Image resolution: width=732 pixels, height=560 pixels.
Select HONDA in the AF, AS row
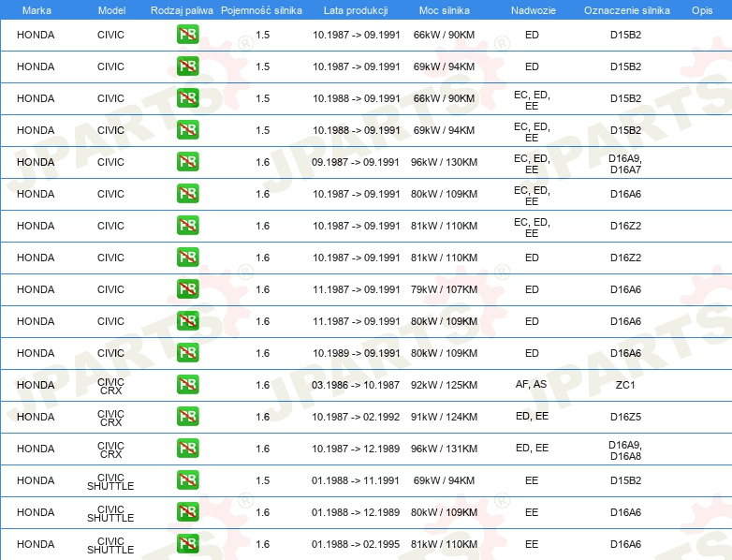[36, 385]
